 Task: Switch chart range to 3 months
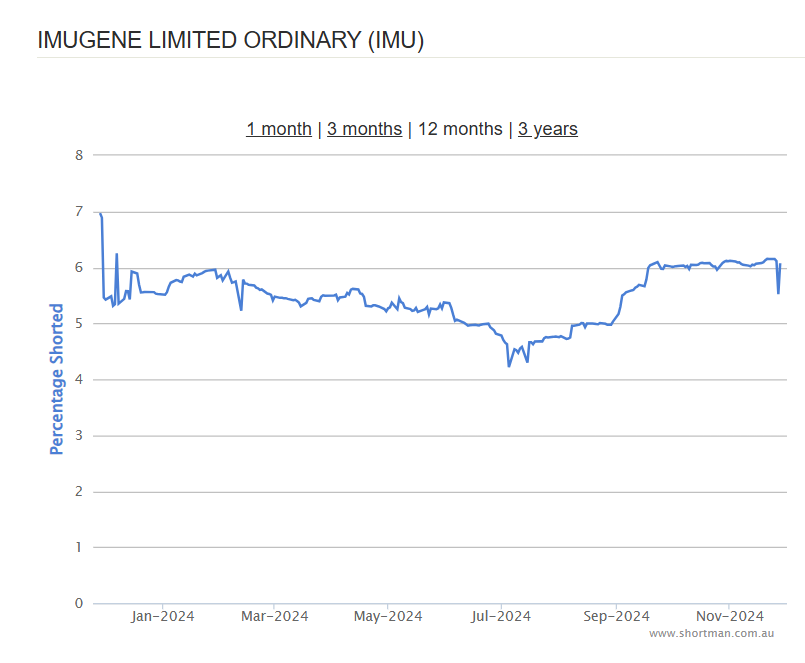pos(365,129)
